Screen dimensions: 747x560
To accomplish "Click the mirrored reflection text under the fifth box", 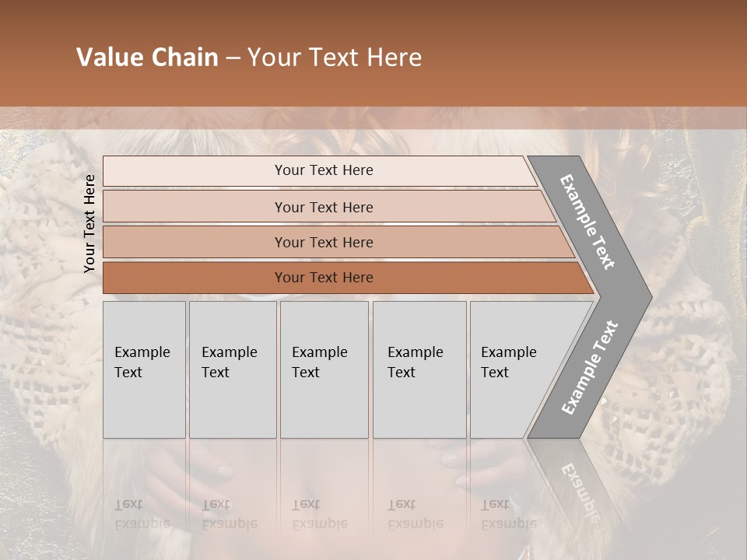I will pos(508,514).
